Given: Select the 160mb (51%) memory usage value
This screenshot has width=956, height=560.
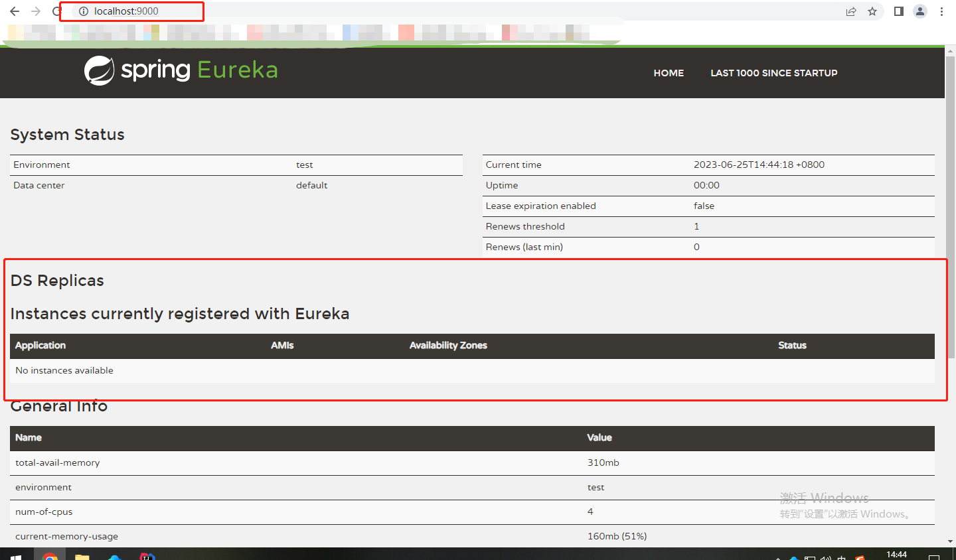Looking at the screenshot, I should (x=617, y=537).
